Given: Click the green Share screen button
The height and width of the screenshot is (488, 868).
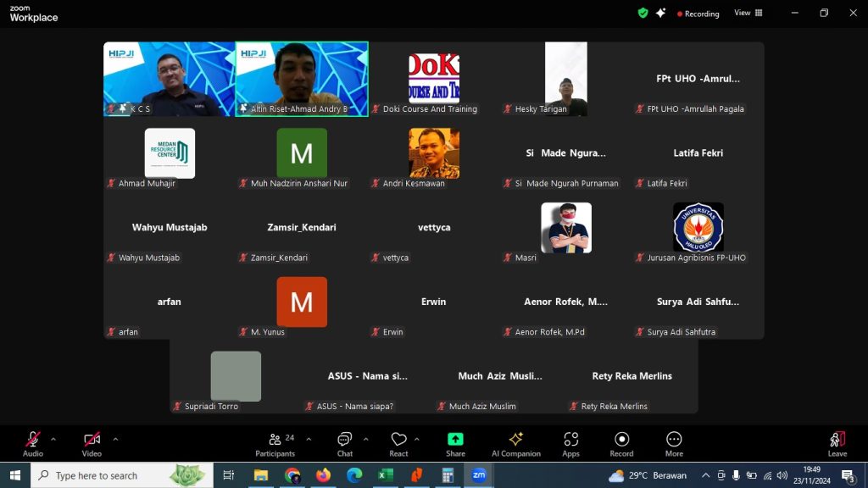Looking at the screenshot, I should (x=455, y=443).
